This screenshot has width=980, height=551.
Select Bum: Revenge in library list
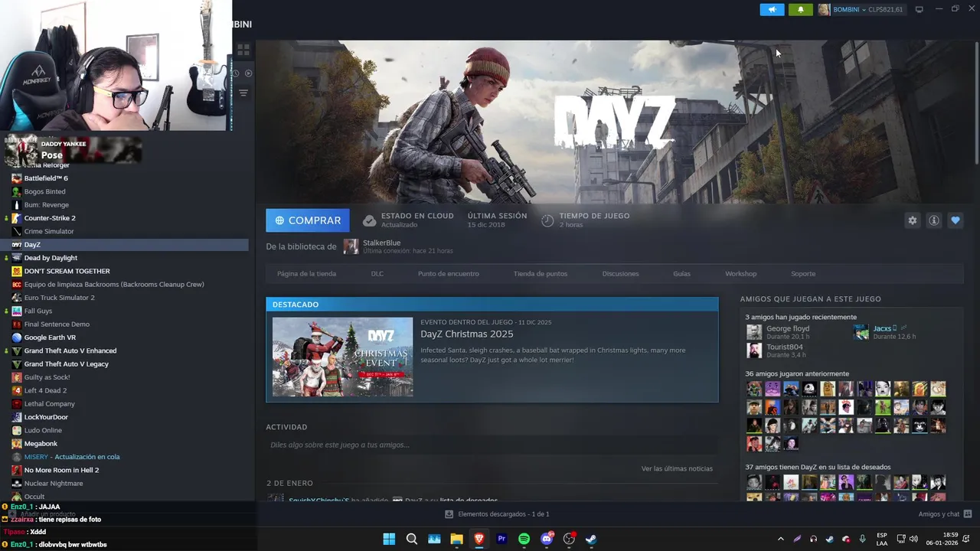pyautogui.click(x=46, y=205)
